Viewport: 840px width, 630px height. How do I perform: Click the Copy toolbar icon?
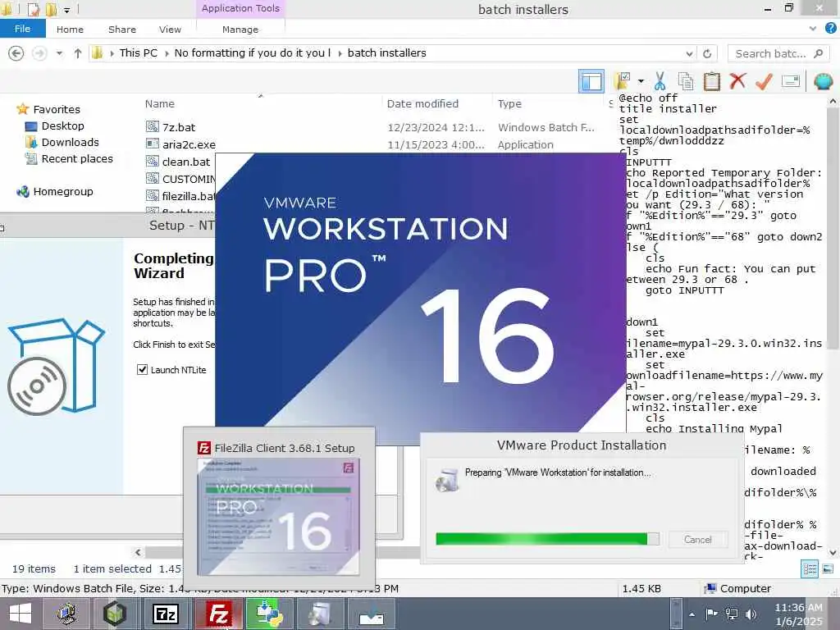[x=685, y=81]
